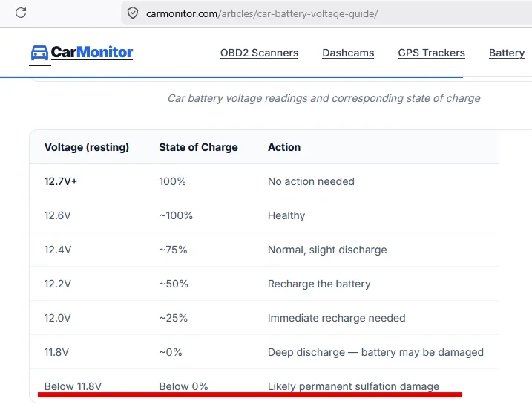Screen dimensions: 532x413
Task: Select the 'Below 0%' cell
Action: (x=183, y=386)
